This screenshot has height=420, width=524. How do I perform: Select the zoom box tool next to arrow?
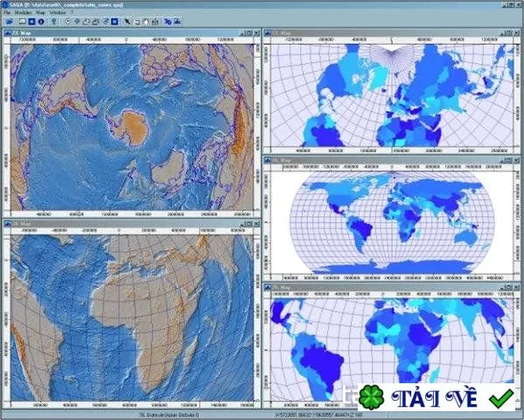tap(137, 22)
